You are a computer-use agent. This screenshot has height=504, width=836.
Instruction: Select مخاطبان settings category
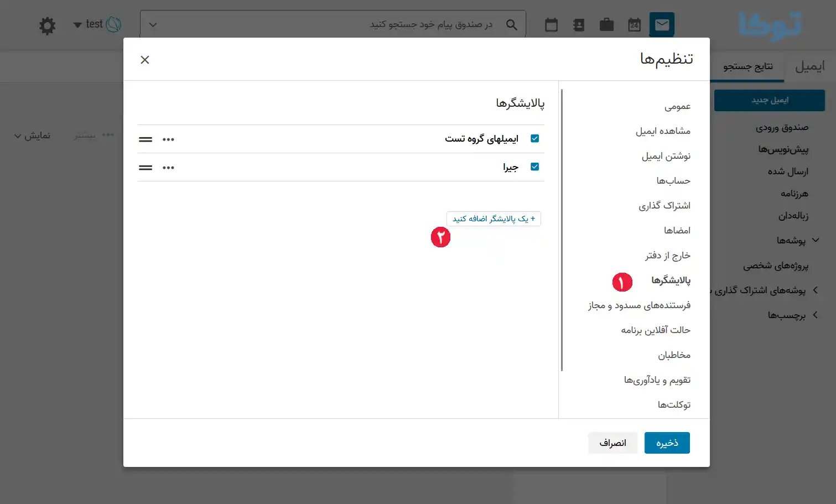tap(674, 355)
